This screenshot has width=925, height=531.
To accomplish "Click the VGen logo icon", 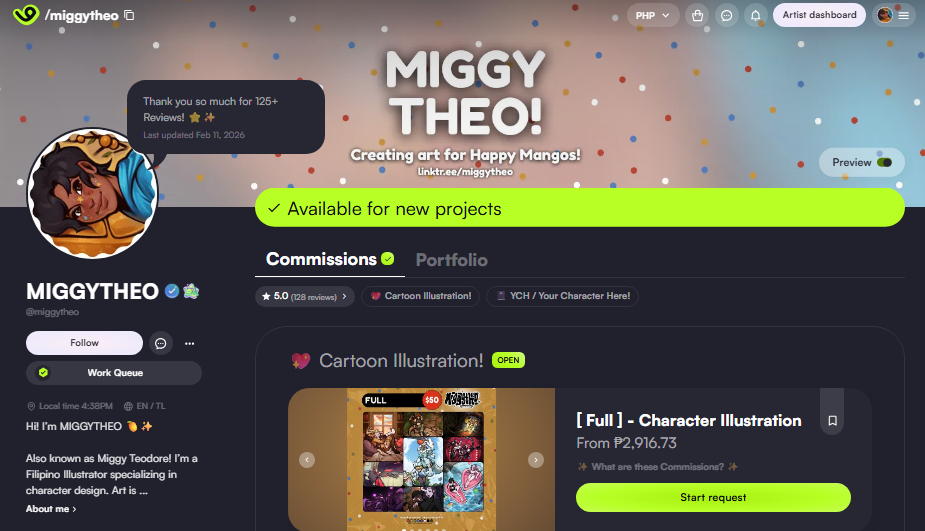I will (x=25, y=15).
